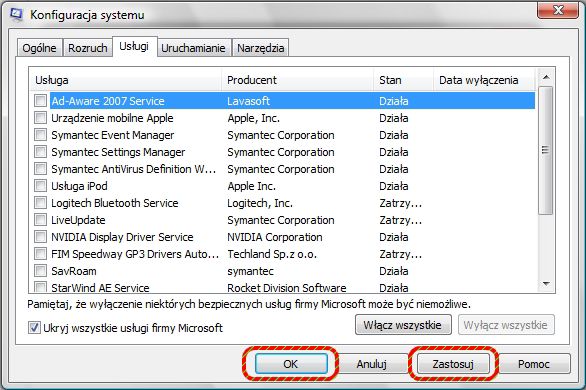586x390 pixels.
Task: Sort services by the Producent column header
Action: coord(297,80)
